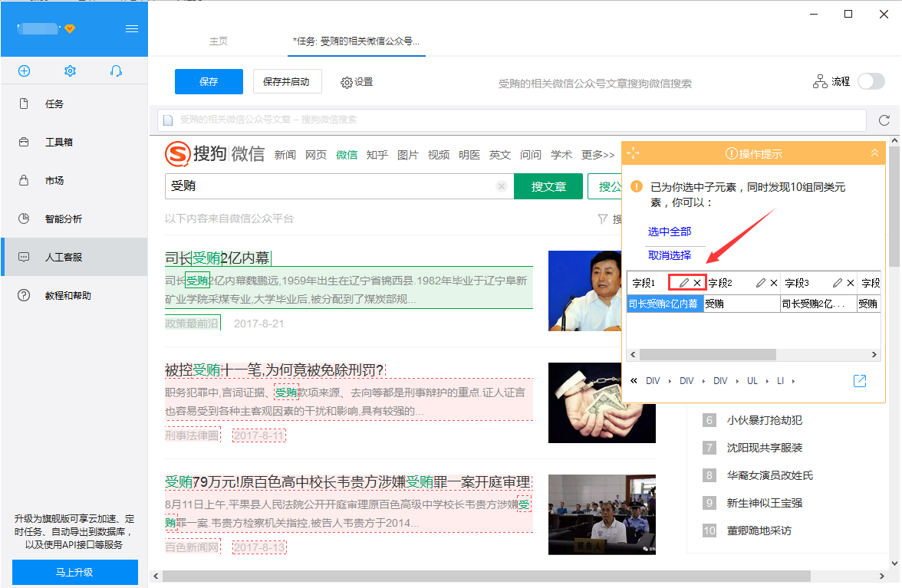Click the 受贿 search input field

330,186
